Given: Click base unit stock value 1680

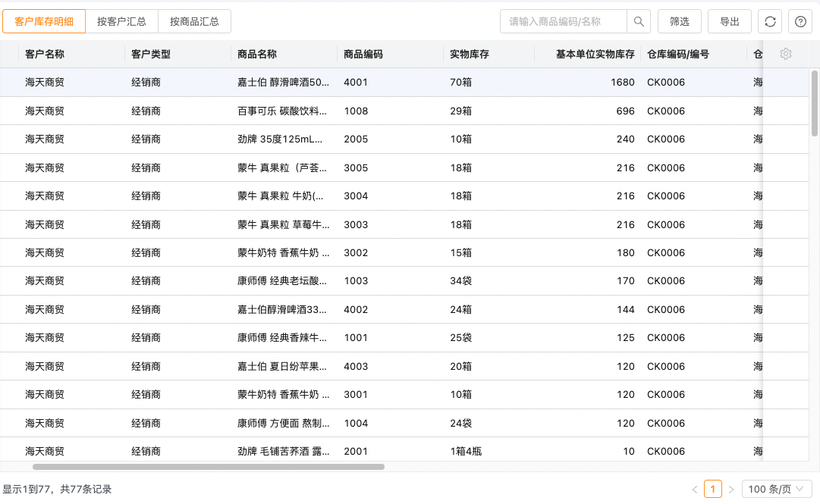Looking at the screenshot, I should 622,82.
